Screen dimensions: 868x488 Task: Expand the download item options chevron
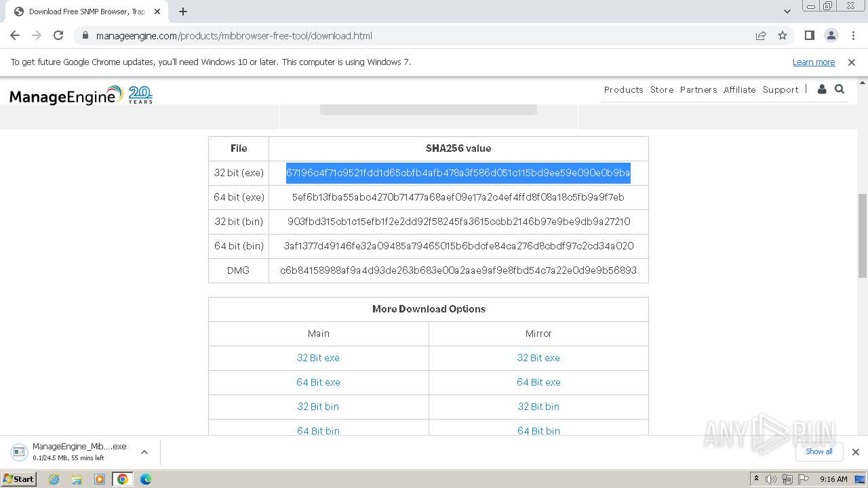click(144, 452)
